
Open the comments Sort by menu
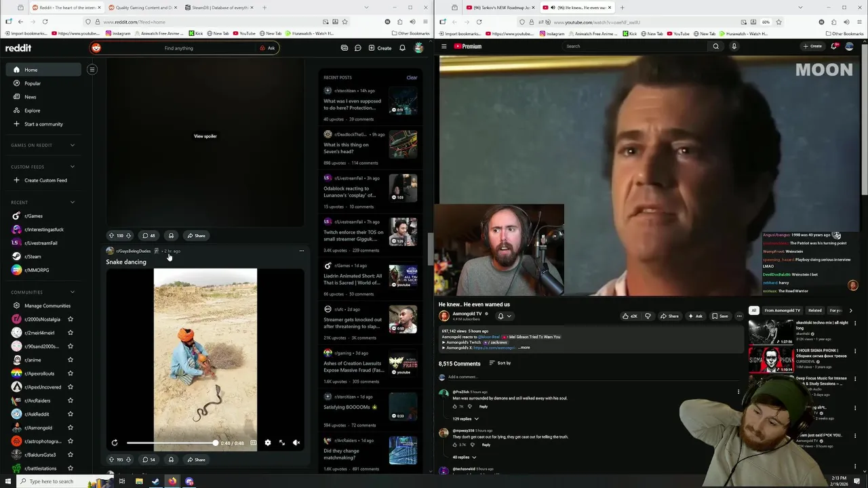(x=500, y=363)
